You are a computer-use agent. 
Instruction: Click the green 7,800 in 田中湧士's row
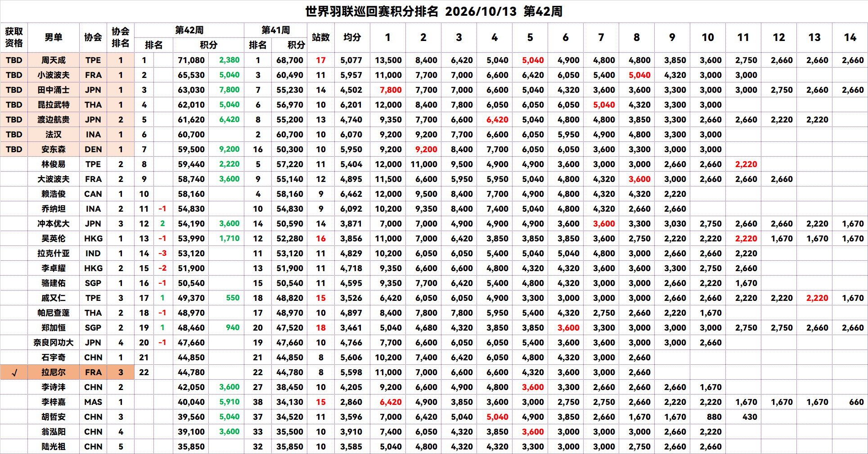[229, 90]
